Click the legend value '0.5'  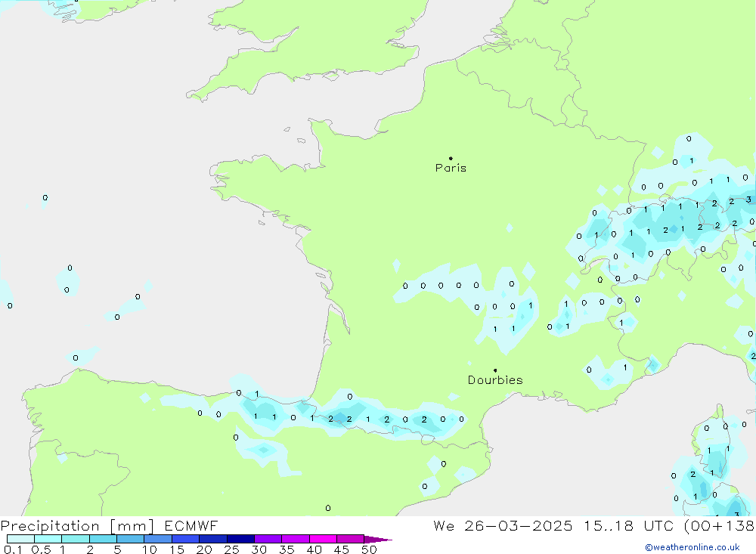point(41,549)
